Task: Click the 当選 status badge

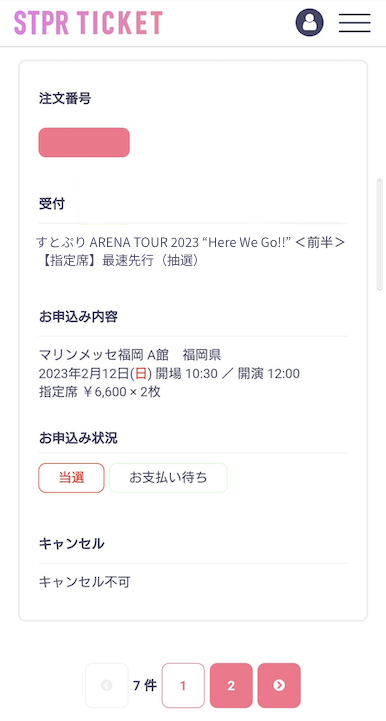Action: click(71, 478)
